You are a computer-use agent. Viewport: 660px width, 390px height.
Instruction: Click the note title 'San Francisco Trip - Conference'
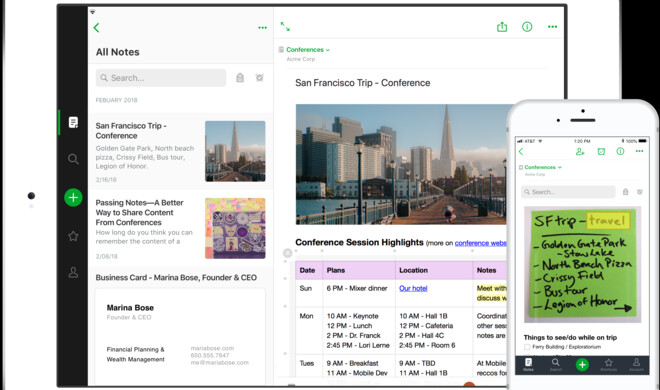(362, 83)
